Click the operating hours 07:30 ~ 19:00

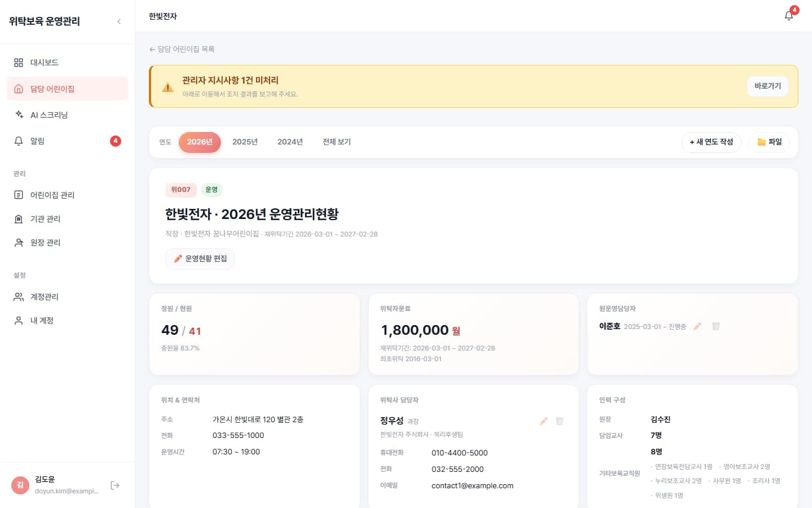pos(236,452)
